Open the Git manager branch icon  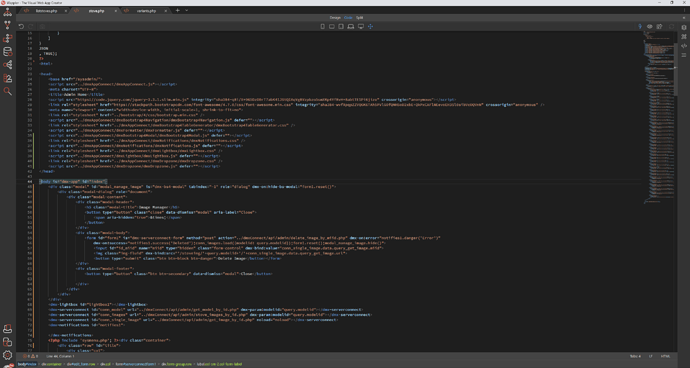[7, 25]
